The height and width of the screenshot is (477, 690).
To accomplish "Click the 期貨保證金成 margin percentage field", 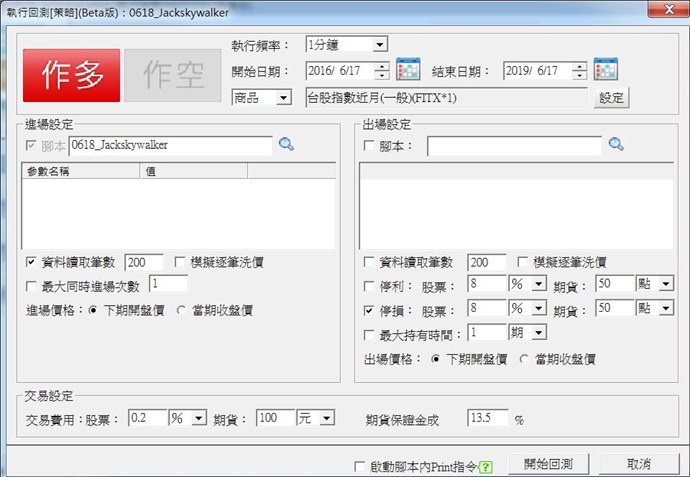I will [x=487, y=418].
